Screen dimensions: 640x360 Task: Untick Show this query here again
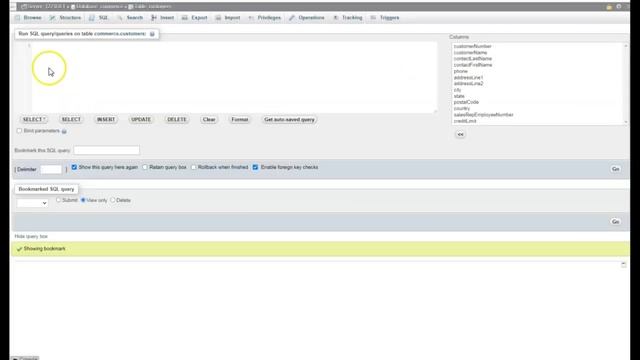[74, 167]
